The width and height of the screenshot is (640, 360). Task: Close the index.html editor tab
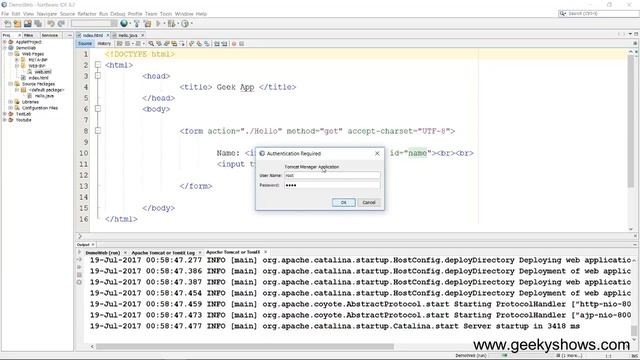click(x=108, y=36)
